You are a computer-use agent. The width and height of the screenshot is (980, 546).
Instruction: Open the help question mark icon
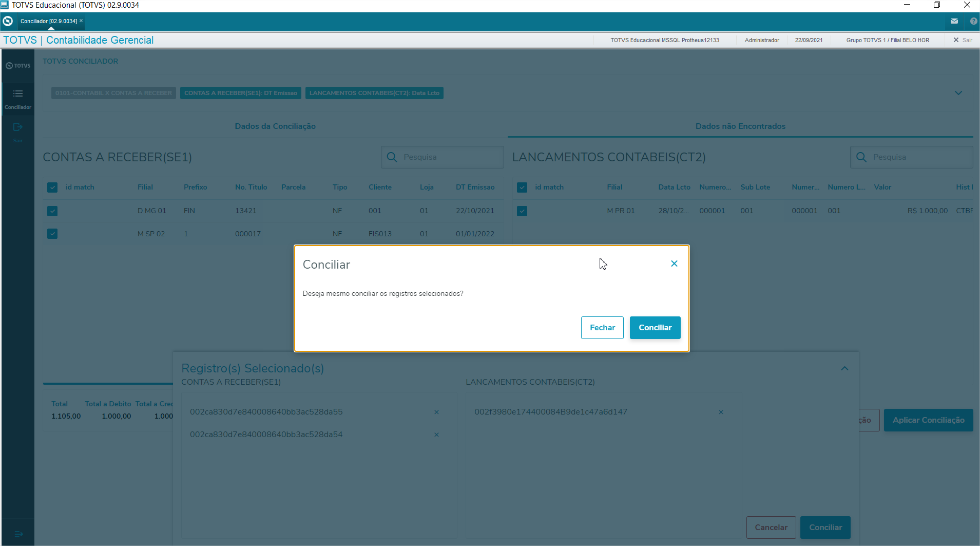[973, 21]
